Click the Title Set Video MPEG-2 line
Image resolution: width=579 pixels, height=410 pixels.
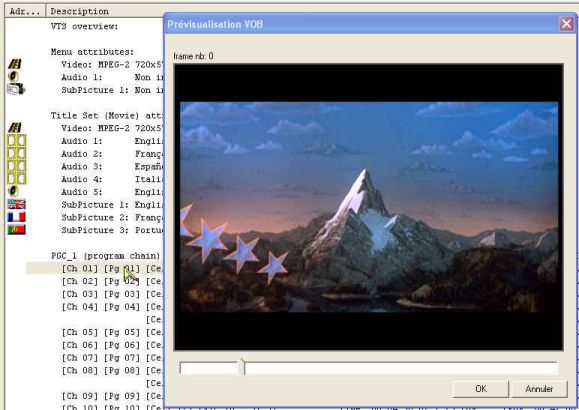coord(112,128)
